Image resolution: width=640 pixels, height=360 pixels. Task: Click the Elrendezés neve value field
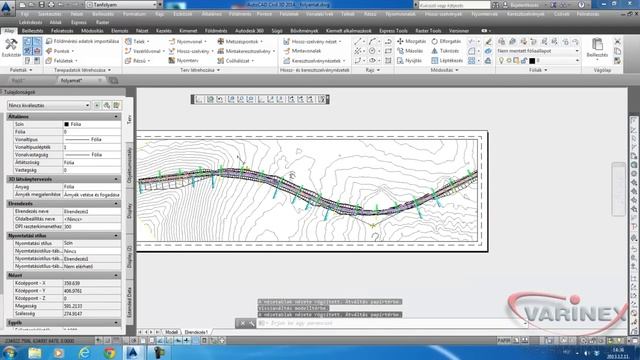pos(92,211)
